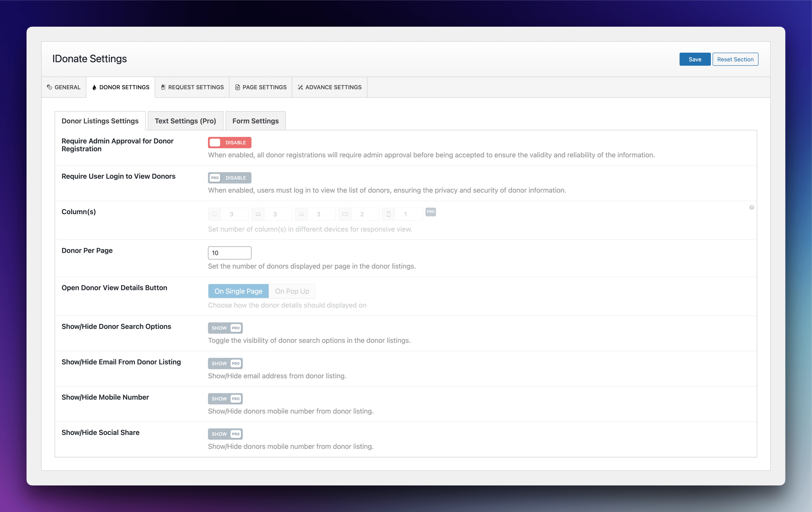Select On Single Page option
The width and height of the screenshot is (812, 512).
[x=238, y=291]
